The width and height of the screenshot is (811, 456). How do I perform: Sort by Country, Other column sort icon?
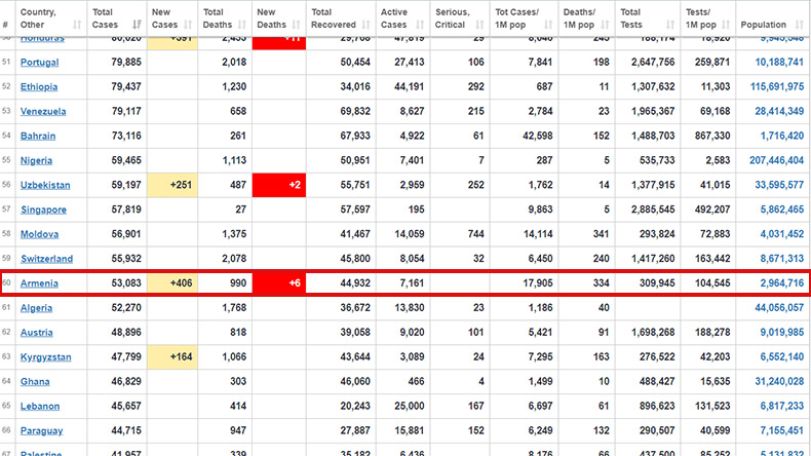pos(77,24)
